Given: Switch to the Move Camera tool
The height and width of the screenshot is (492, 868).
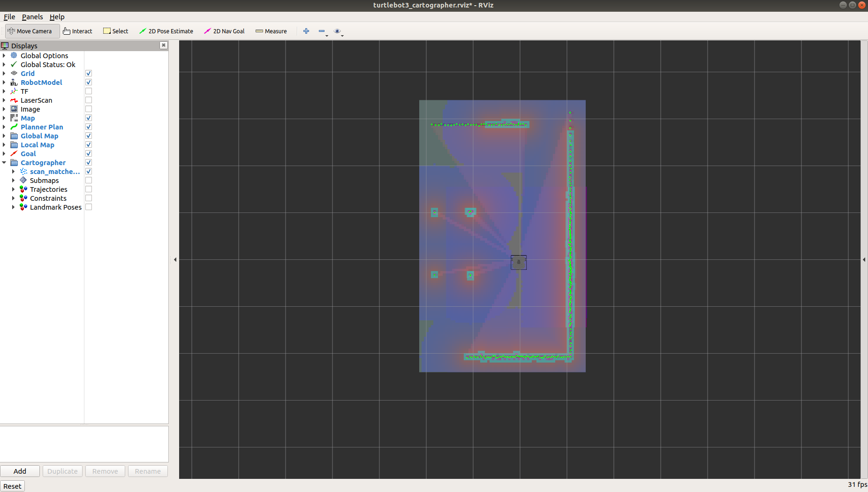Looking at the screenshot, I should click(31, 31).
